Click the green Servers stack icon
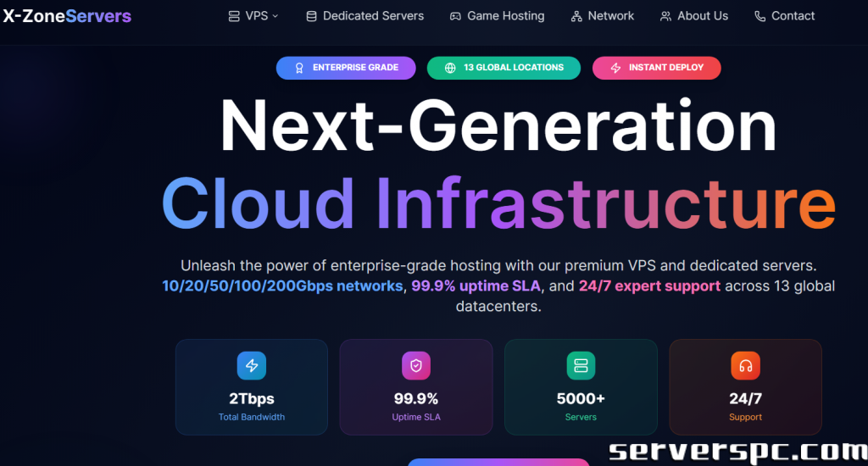The image size is (868, 466). pos(581,365)
